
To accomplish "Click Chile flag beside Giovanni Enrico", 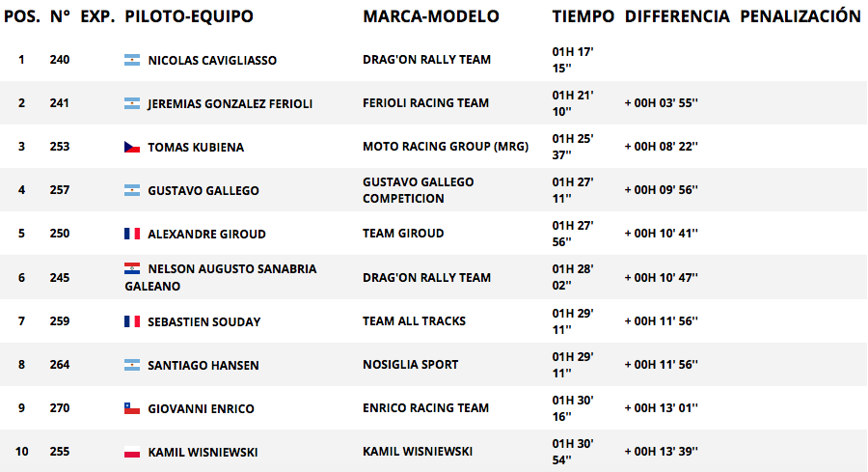I will [132, 408].
